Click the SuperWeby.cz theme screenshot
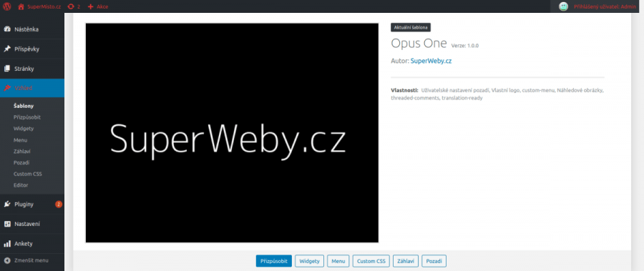 tap(232, 133)
